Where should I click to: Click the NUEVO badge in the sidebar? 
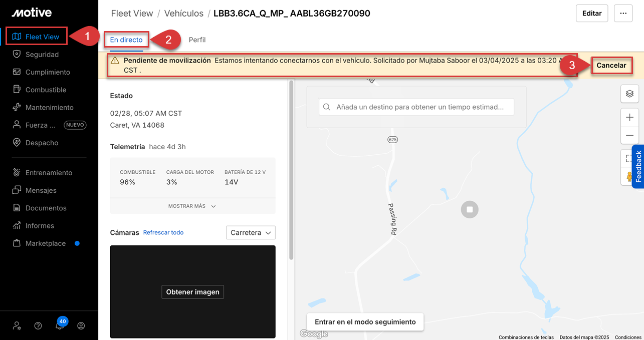point(75,125)
